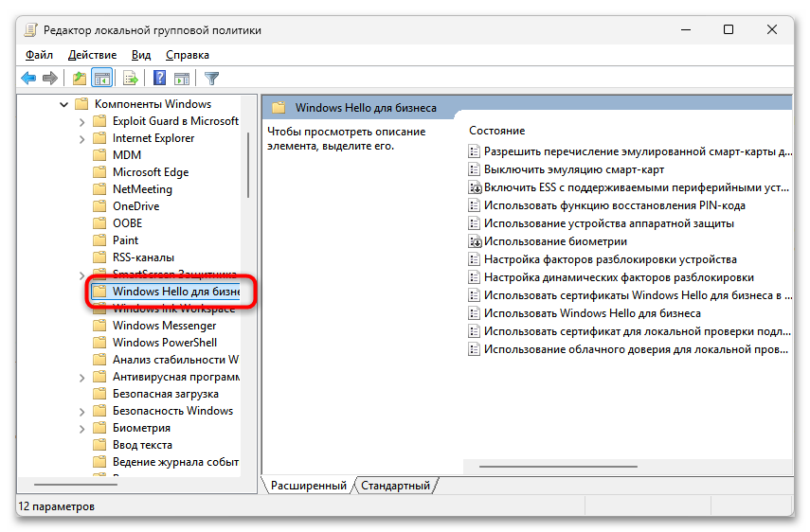This screenshot has height=532, width=810.
Task: Expand the Антивирусная программа node
Action: point(81,377)
